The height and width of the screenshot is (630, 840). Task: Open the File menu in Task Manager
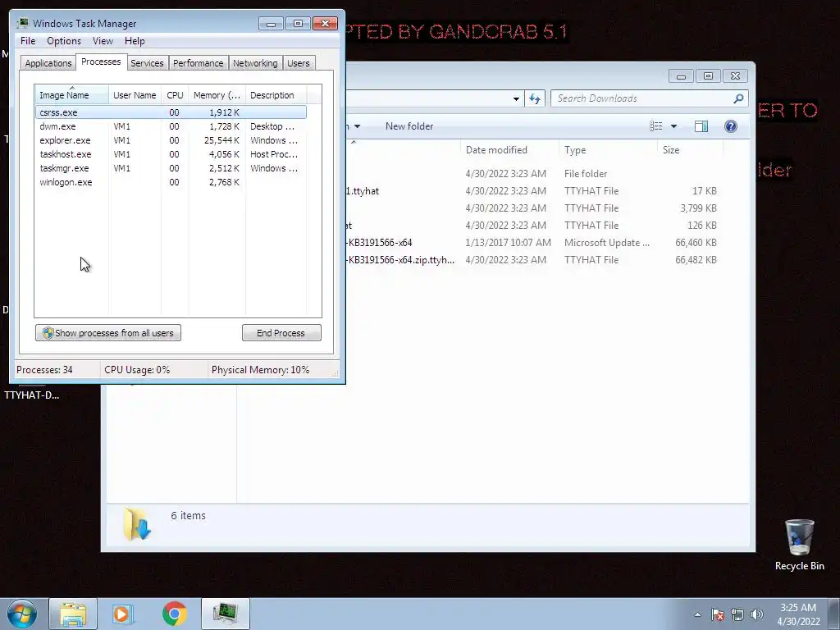[x=28, y=41]
